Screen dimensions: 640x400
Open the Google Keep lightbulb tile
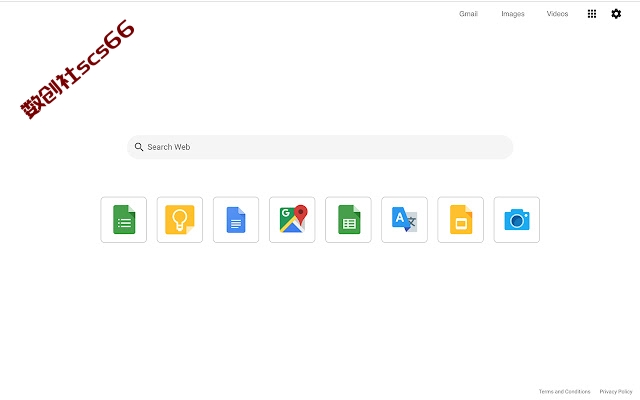tap(180, 220)
